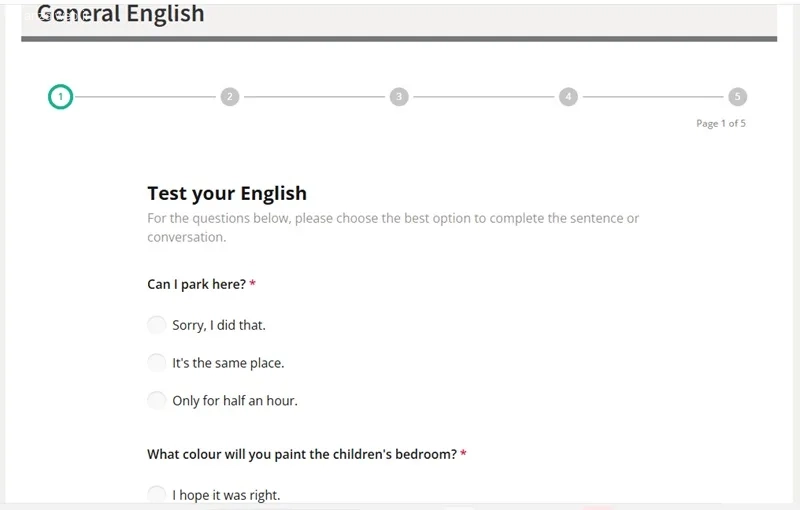Select radio 'Sorry, I did that.'

click(x=157, y=325)
